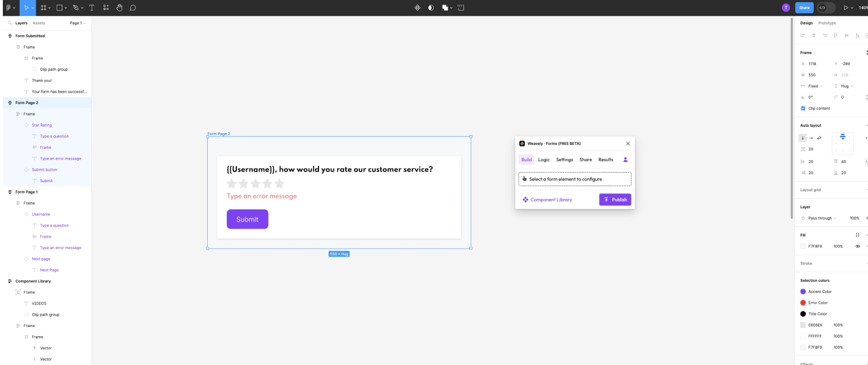Open the Share tab in Weavely

[x=586, y=160]
